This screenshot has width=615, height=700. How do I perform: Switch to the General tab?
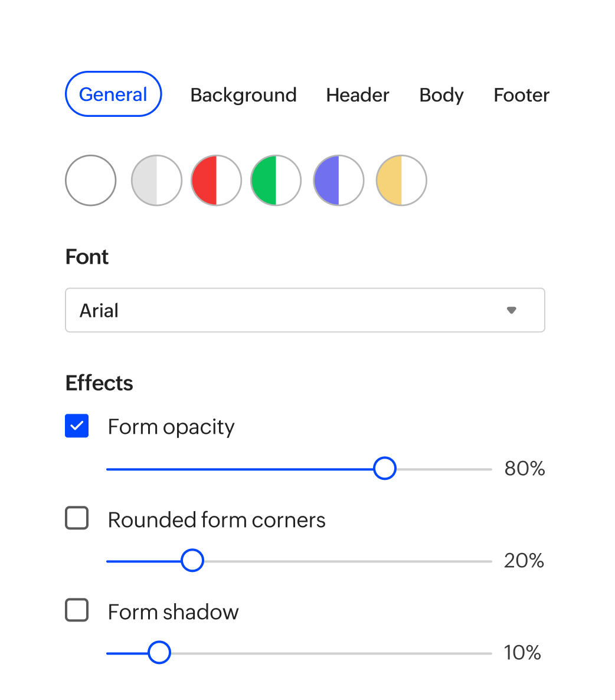(113, 94)
